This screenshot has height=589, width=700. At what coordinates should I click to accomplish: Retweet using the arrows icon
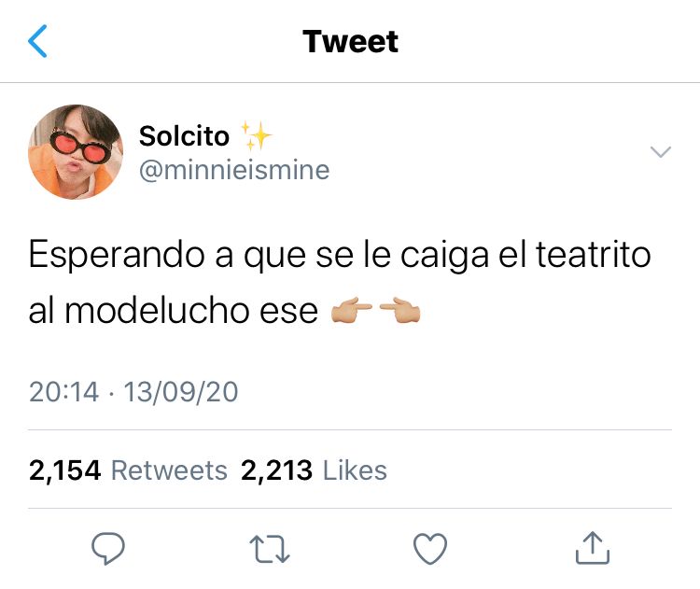coord(270,549)
